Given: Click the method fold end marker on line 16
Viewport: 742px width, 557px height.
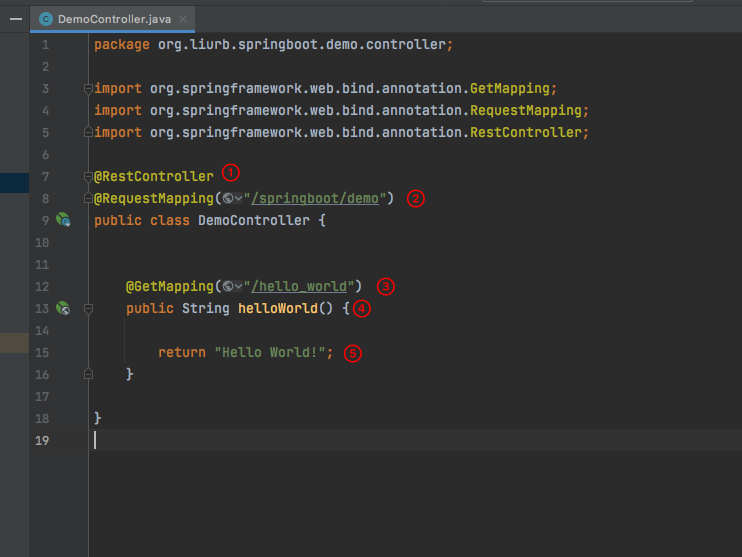Looking at the screenshot, I should 88,374.
